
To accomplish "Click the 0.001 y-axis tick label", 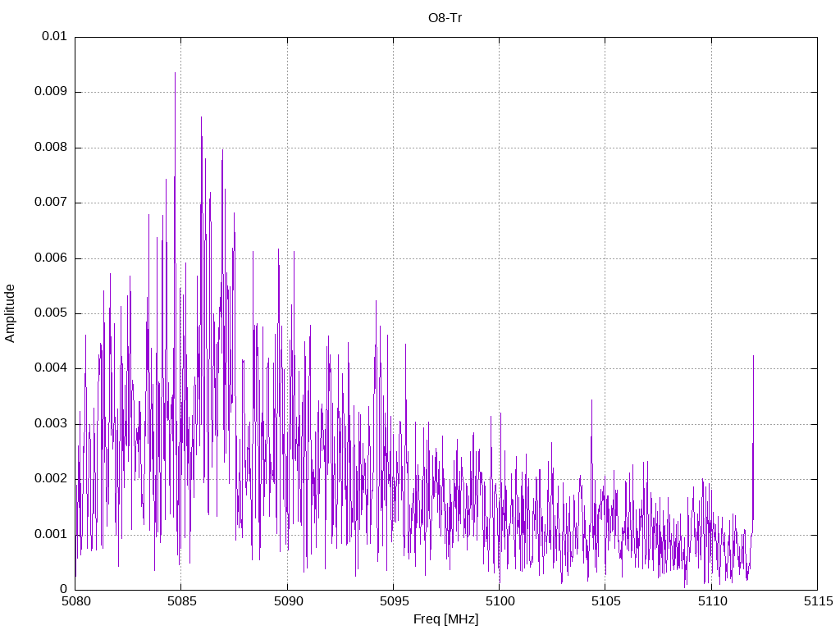I will coord(50,534).
